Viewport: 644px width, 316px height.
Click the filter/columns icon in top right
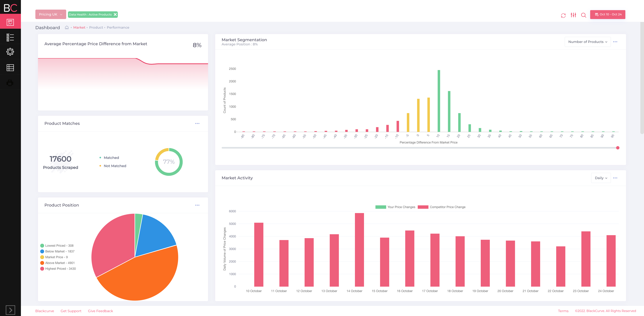click(x=573, y=14)
